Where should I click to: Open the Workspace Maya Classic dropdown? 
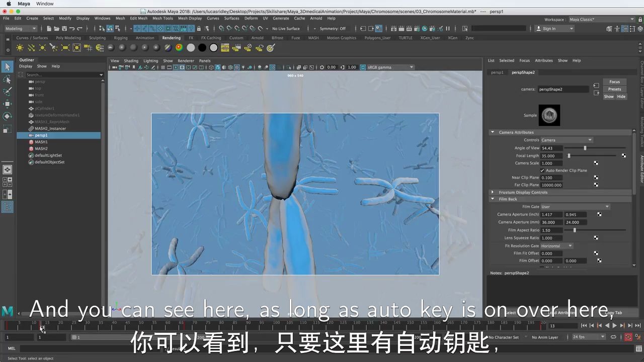(x=602, y=20)
